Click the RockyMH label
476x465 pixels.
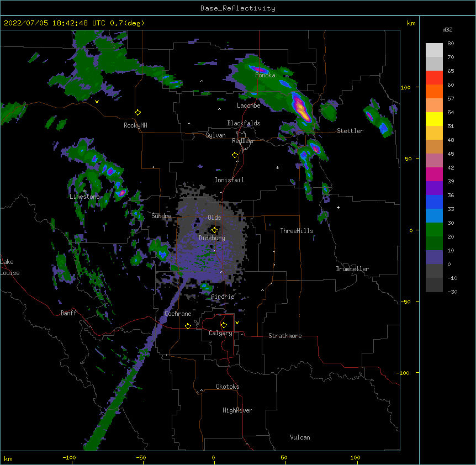coord(135,125)
